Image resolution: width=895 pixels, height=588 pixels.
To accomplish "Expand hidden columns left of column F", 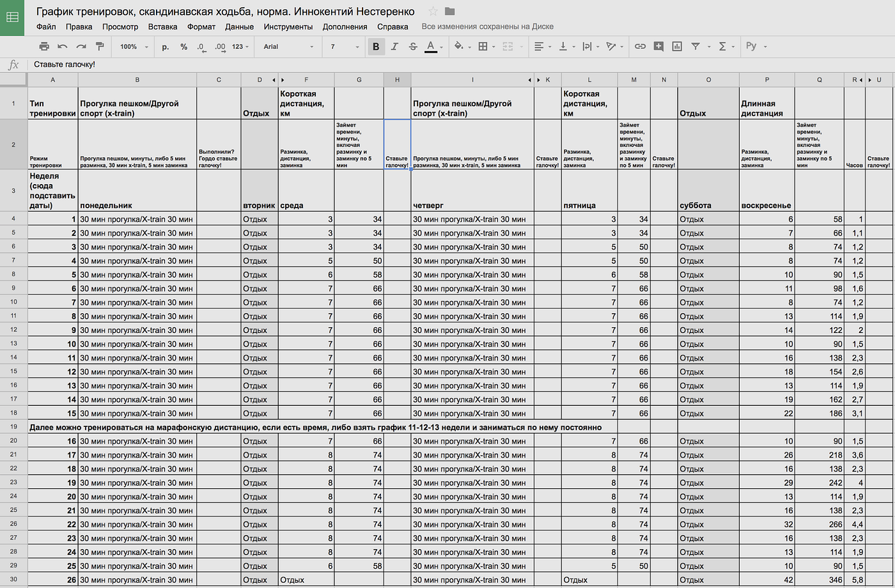I will click(283, 80).
